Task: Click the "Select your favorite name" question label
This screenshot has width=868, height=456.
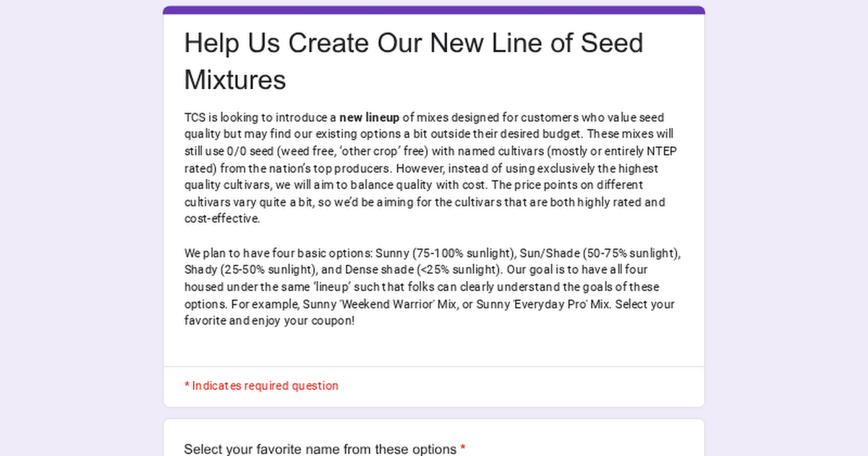Action: tap(320, 449)
